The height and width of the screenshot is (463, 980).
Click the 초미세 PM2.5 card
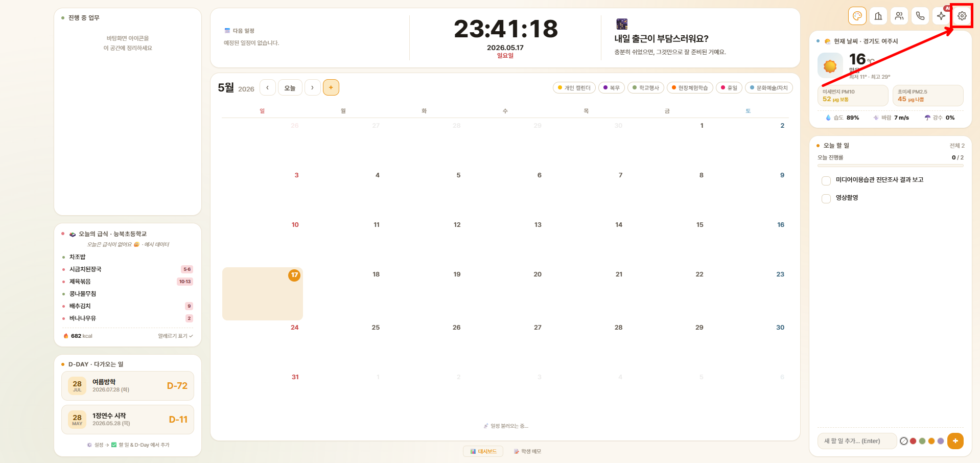point(928,96)
